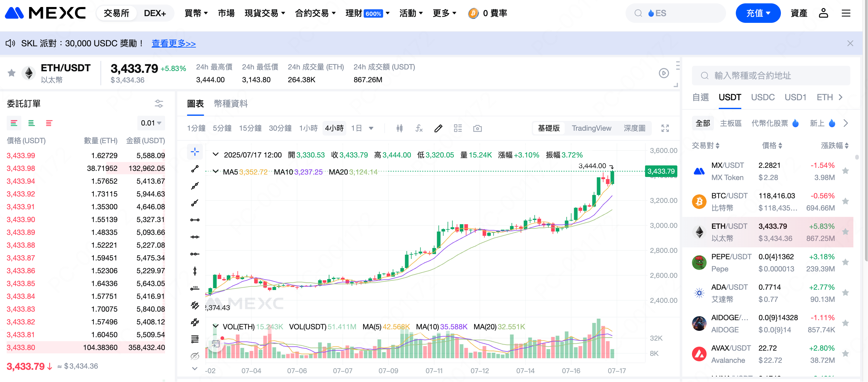Switch to the 深度圖 chart mode
The image size is (868, 382).
click(x=634, y=128)
